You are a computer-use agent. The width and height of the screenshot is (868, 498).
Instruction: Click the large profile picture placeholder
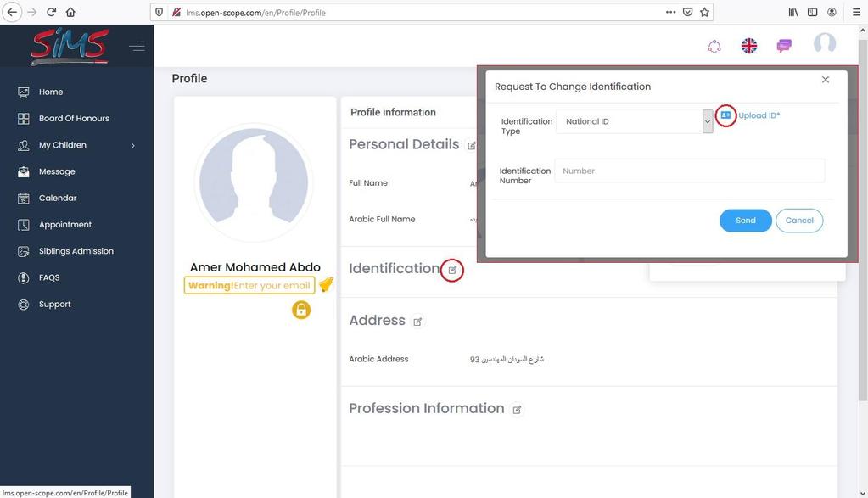tap(254, 182)
